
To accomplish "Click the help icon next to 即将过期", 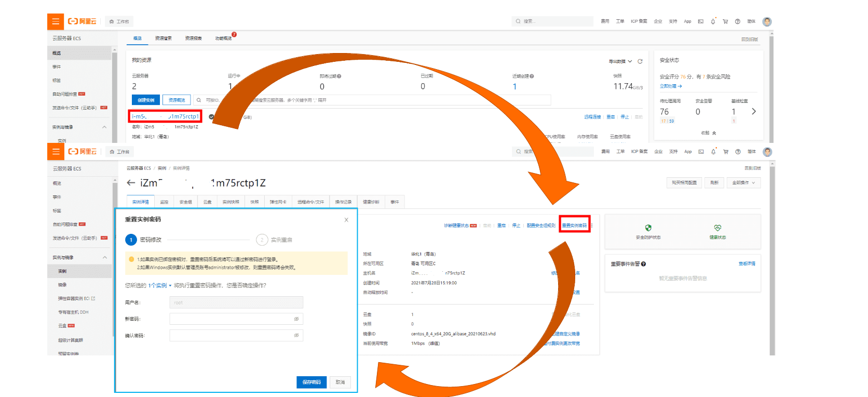I will pos(339,76).
